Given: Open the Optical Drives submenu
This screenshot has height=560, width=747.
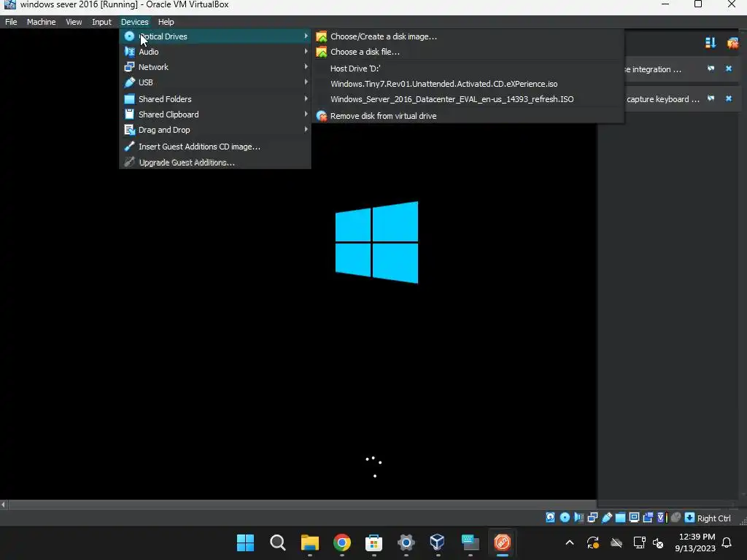Looking at the screenshot, I should coord(215,36).
